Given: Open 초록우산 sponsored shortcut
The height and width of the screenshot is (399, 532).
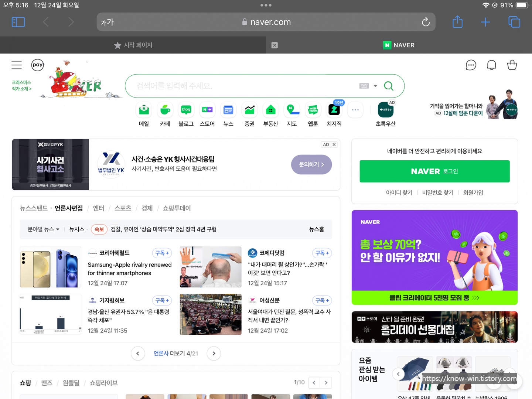Looking at the screenshot, I should [386, 115].
